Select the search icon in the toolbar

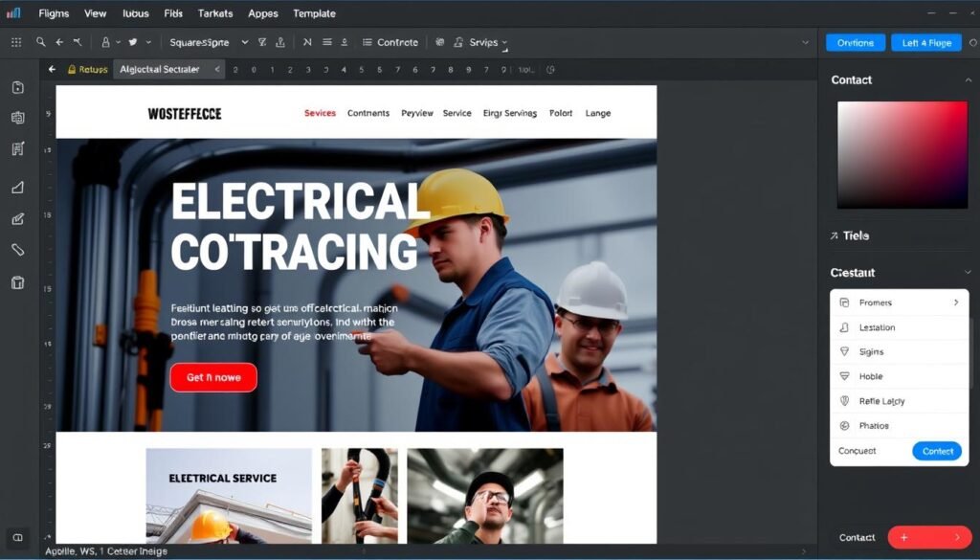tap(40, 42)
